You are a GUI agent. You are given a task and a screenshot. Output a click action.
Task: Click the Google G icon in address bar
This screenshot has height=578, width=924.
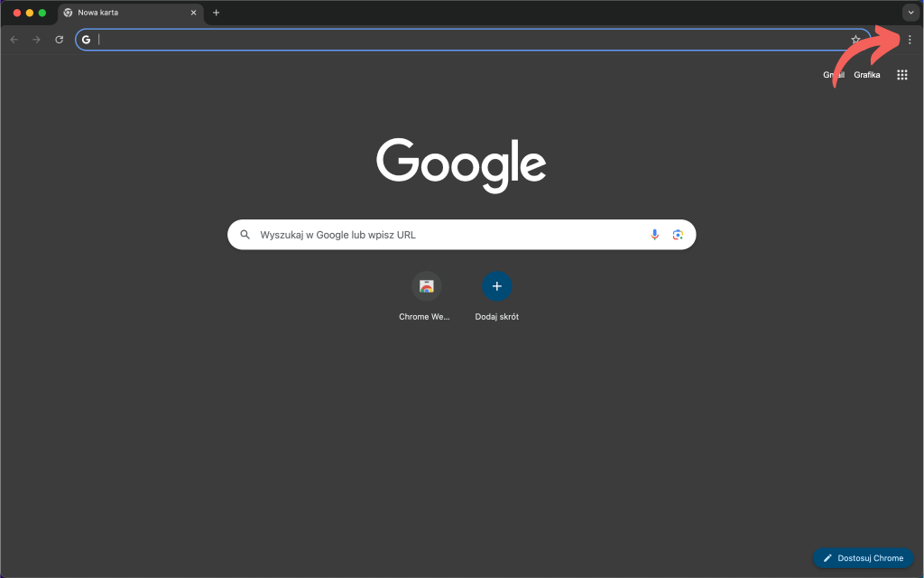pyautogui.click(x=87, y=40)
